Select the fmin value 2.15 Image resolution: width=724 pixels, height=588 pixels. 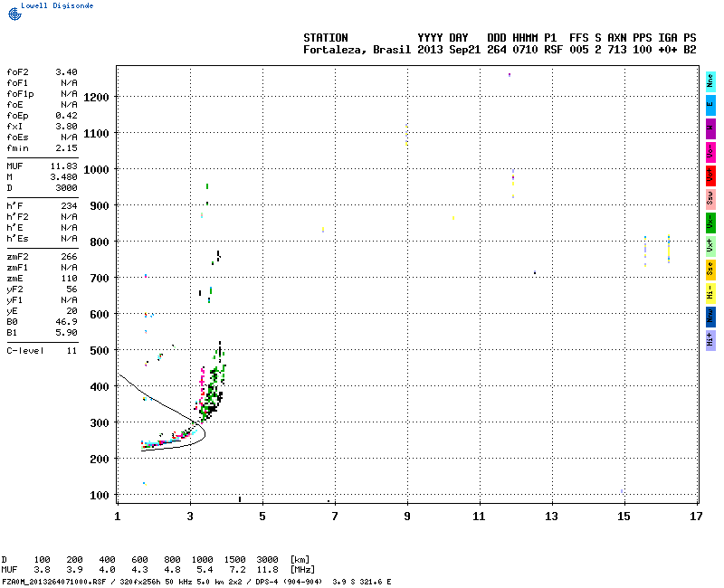click(66, 148)
